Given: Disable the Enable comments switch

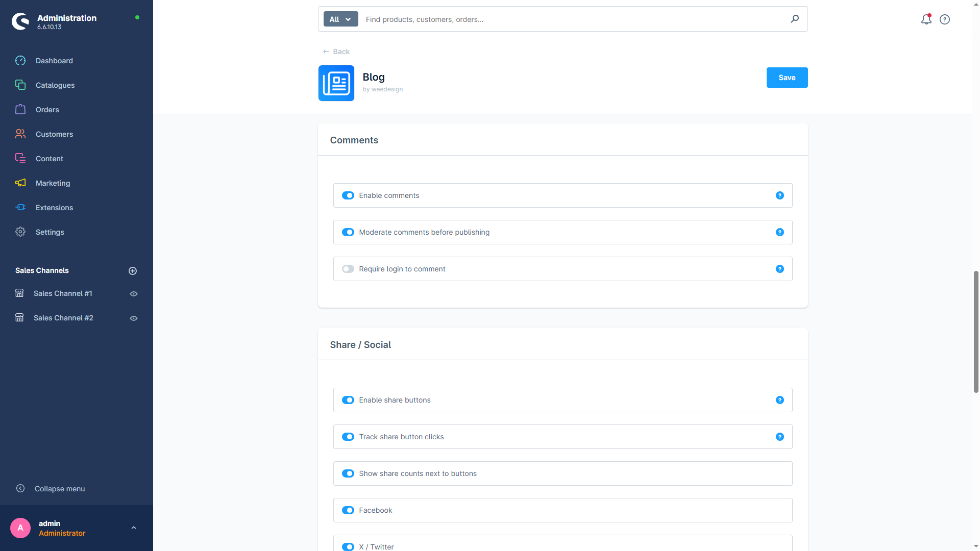Looking at the screenshot, I should pos(348,195).
